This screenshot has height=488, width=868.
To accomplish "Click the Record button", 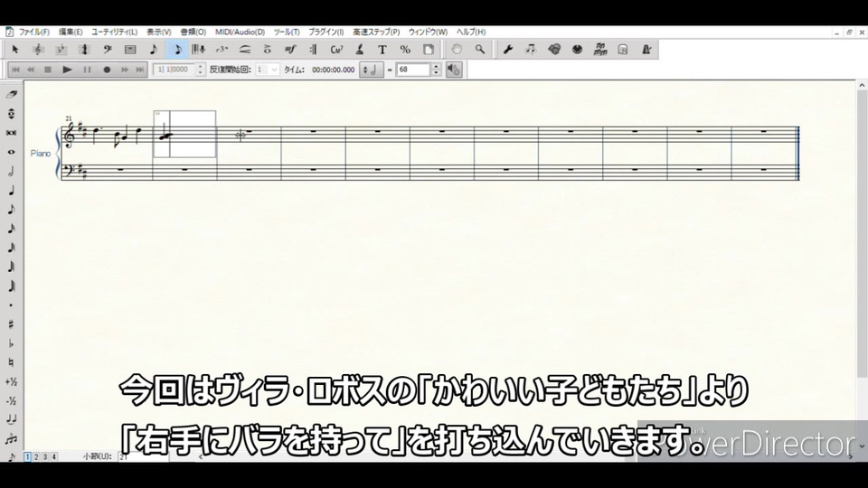I will (x=107, y=70).
